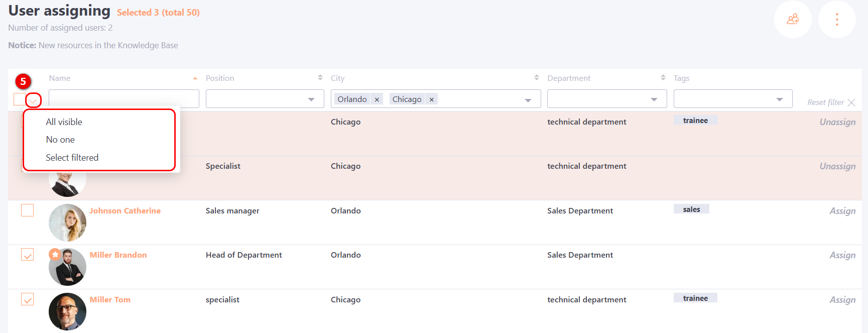Uncheck the Miller Brandon row checkbox
Image resolution: width=868 pixels, height=333 pixels.
click(x=28, y=255)
